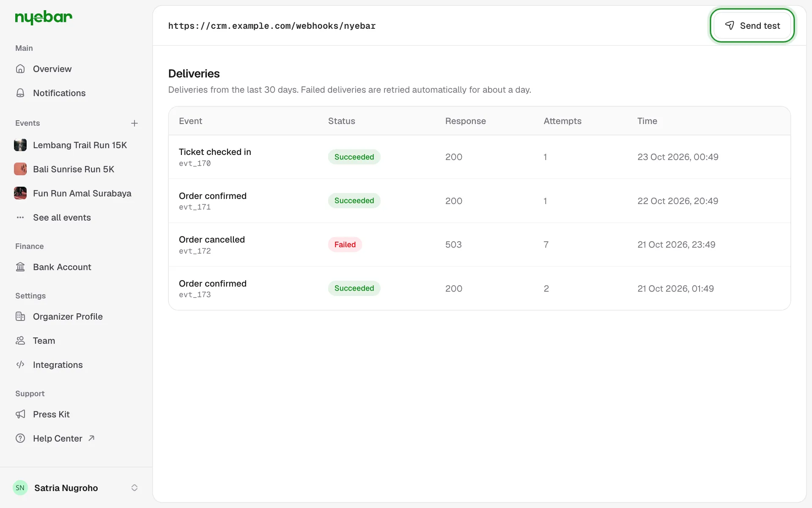The height and width of the screenshot is (508, 812).
Task: Click the Attempts column header
Action: coord(562,121)
